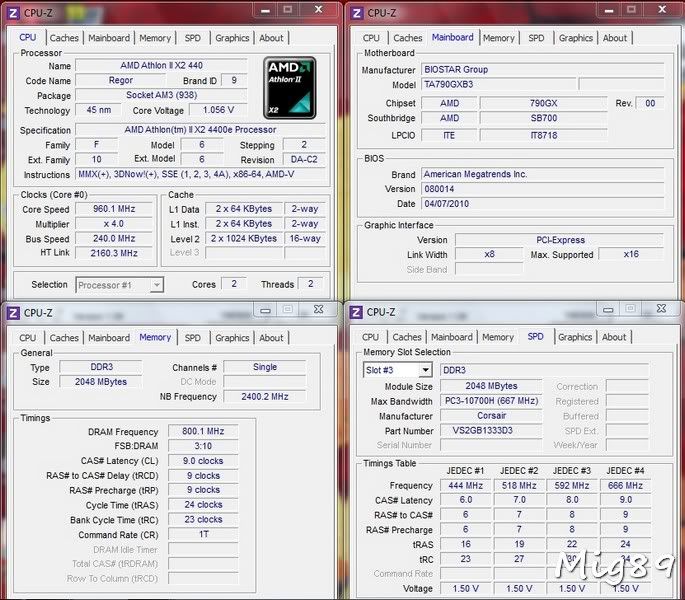
Task: Close the Mainboard tab window
Action: [x=662, y=10]
